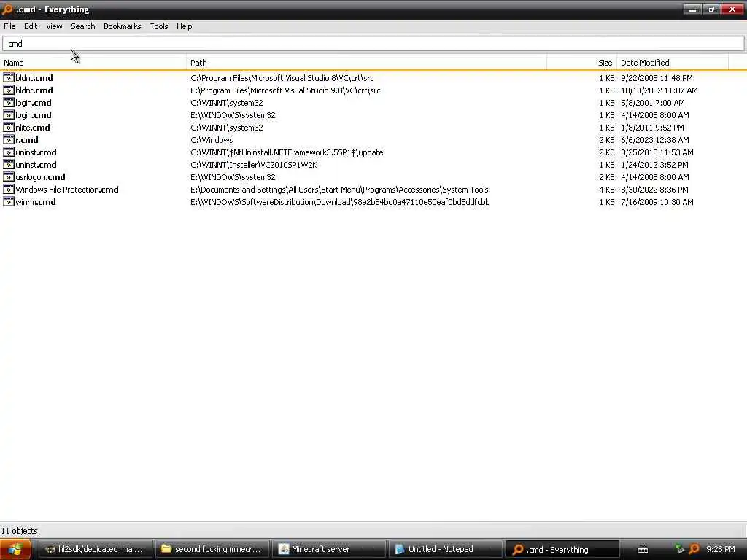
Task: Click icon of login.cmd in C:\WINNT\system32
Action: point(9,102)
